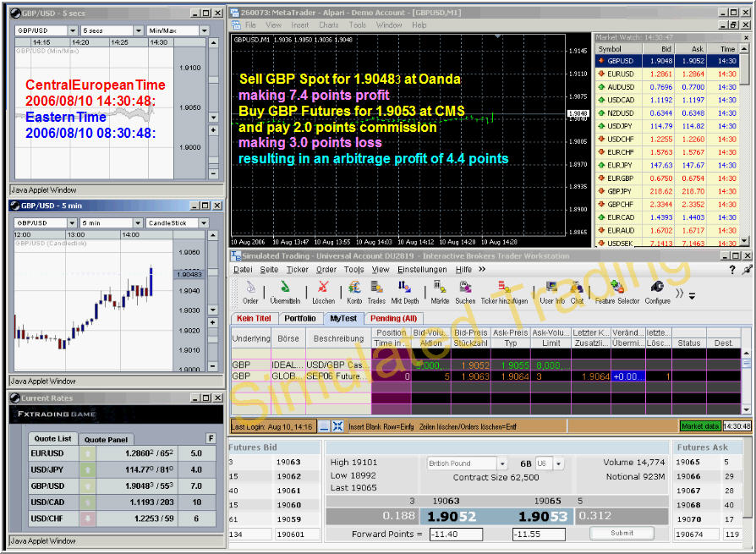Click the minus zoom button in the 5 min chart
The width and height of the screenshot is (756, 554).
tap(212, 366)
